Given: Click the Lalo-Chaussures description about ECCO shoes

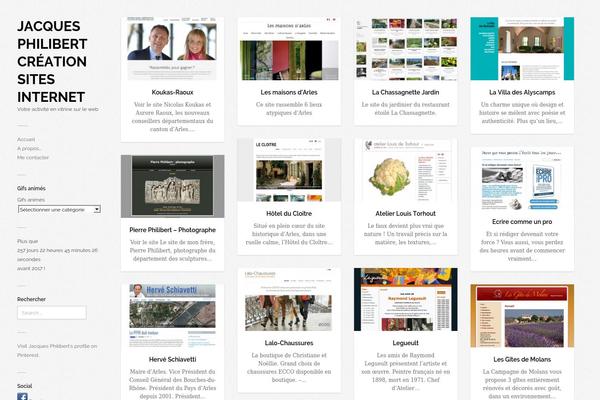Looking at the screenshot, I should (x=289, y=367).
